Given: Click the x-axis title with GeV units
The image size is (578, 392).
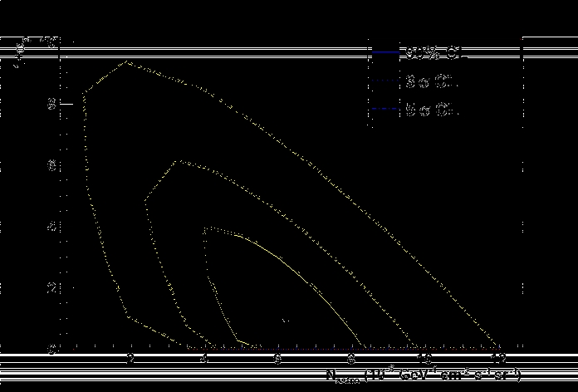Looking at the screenshot, I should [424, 376].
